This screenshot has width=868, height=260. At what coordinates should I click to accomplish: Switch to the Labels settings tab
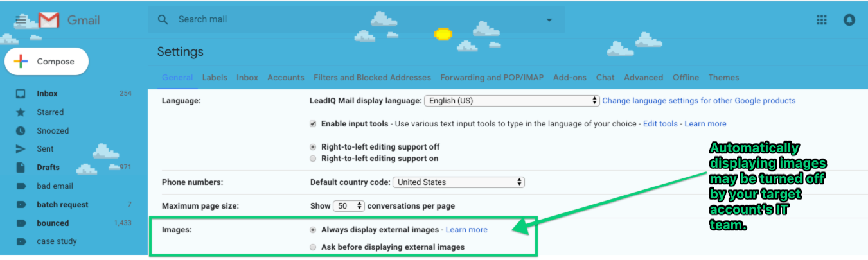coord(215,78)
